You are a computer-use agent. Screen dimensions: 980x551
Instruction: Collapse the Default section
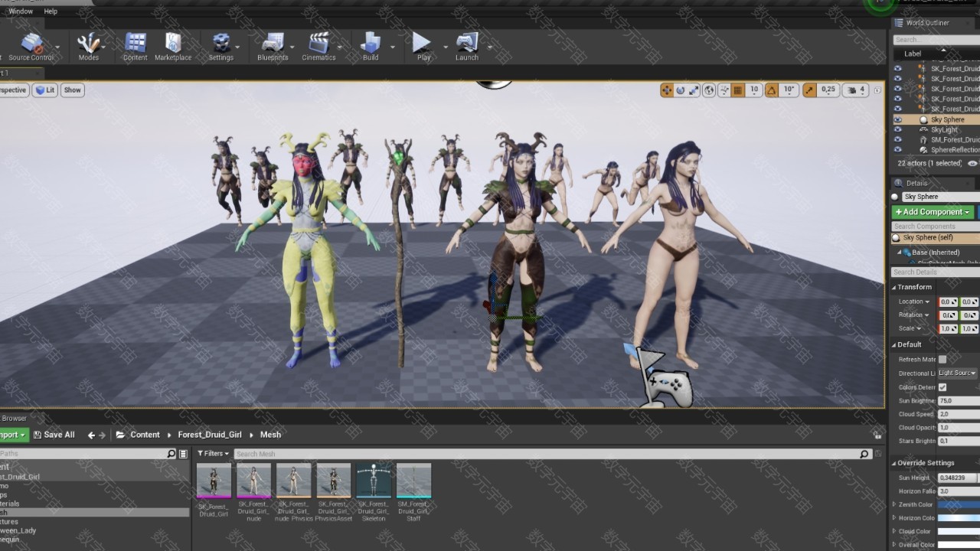coord(894,344)
